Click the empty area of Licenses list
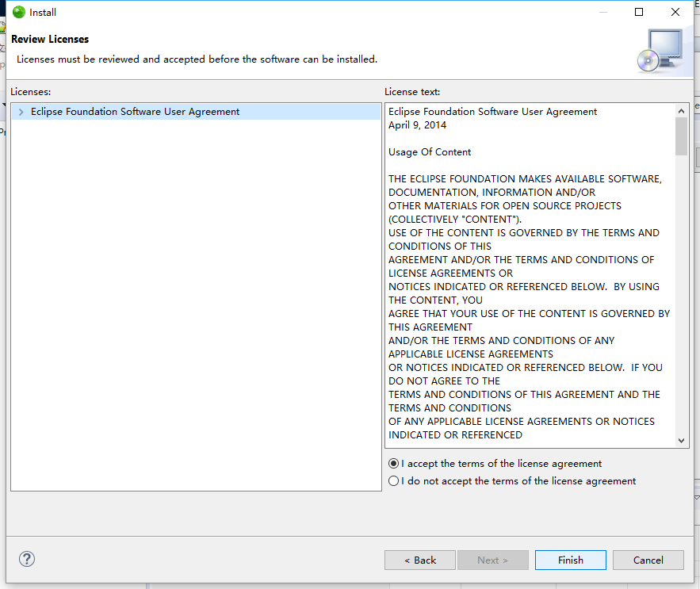This screenshot has height=589, width=700. (x=196, y=305)
